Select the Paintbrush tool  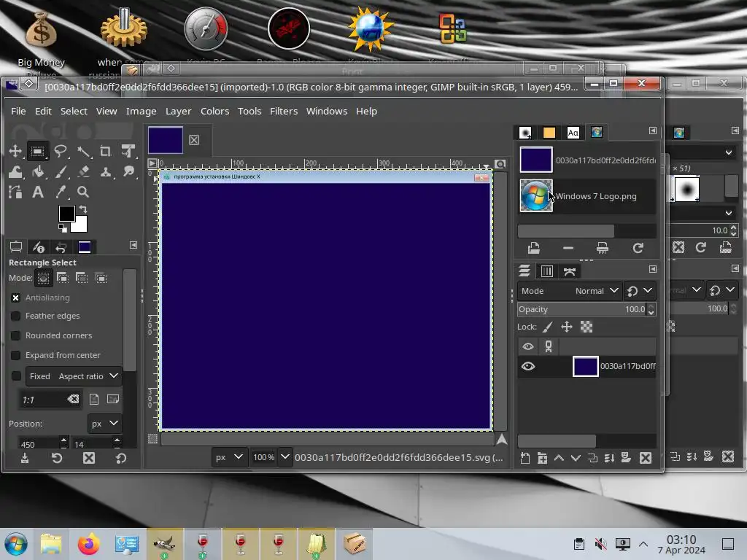pos(60,172)
